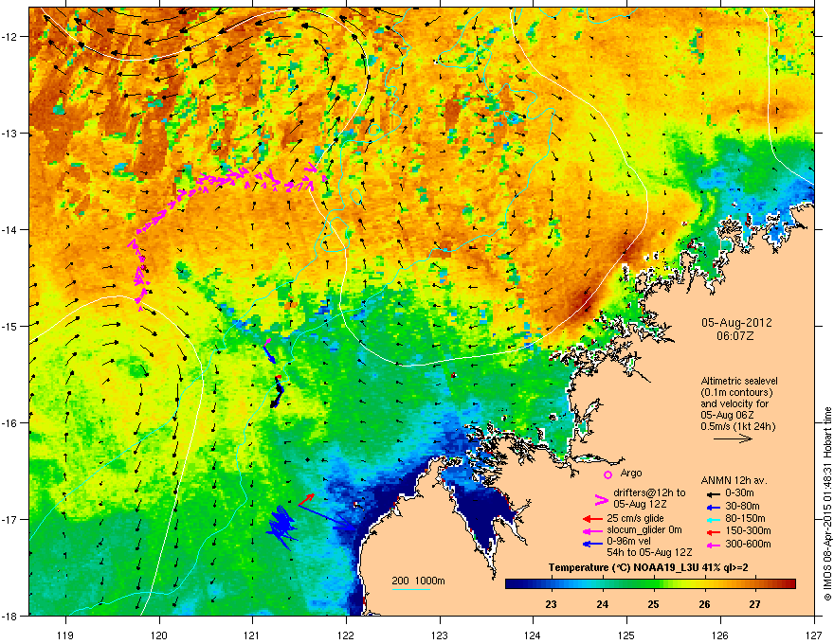Click the '06:07Z' time label

[735, 336]
